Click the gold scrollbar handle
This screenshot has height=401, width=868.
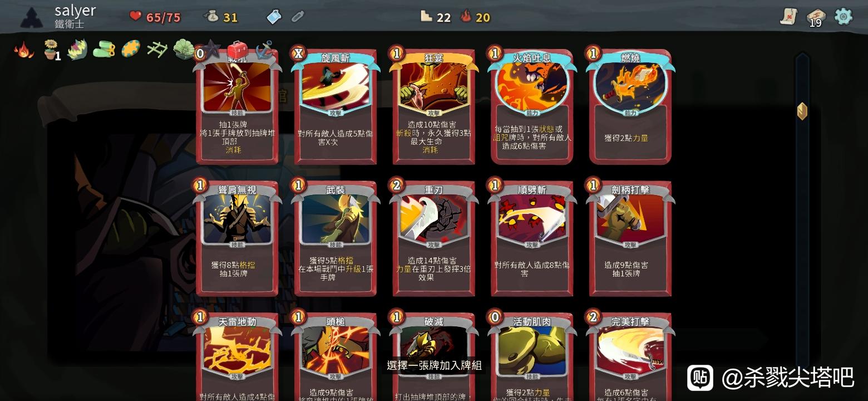(802, 111)
